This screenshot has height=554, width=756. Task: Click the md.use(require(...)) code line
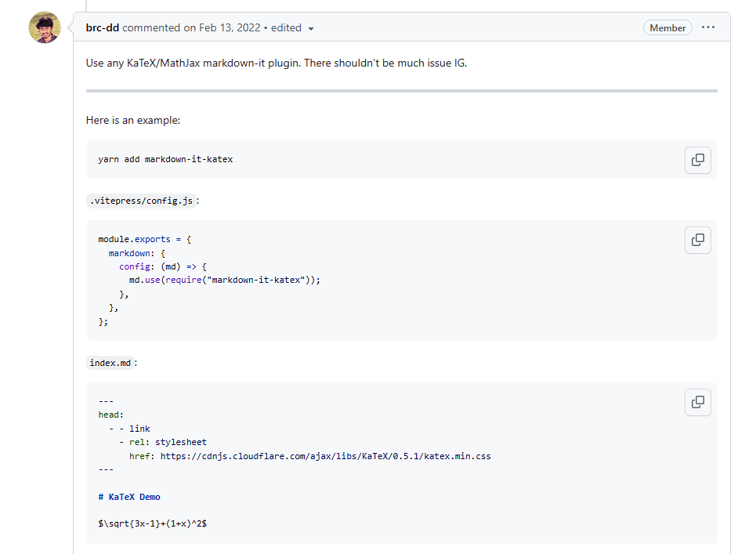[225, 280]
